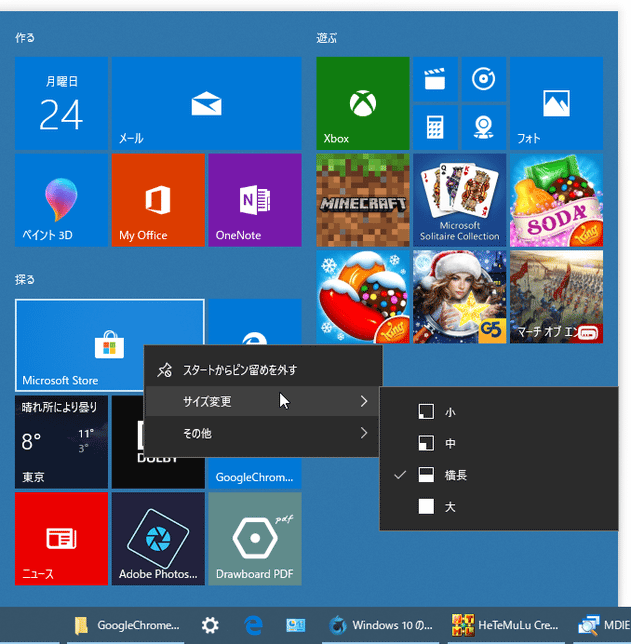Open Edge from the taskbar
The image size is (631, 644).
[253, 625]
